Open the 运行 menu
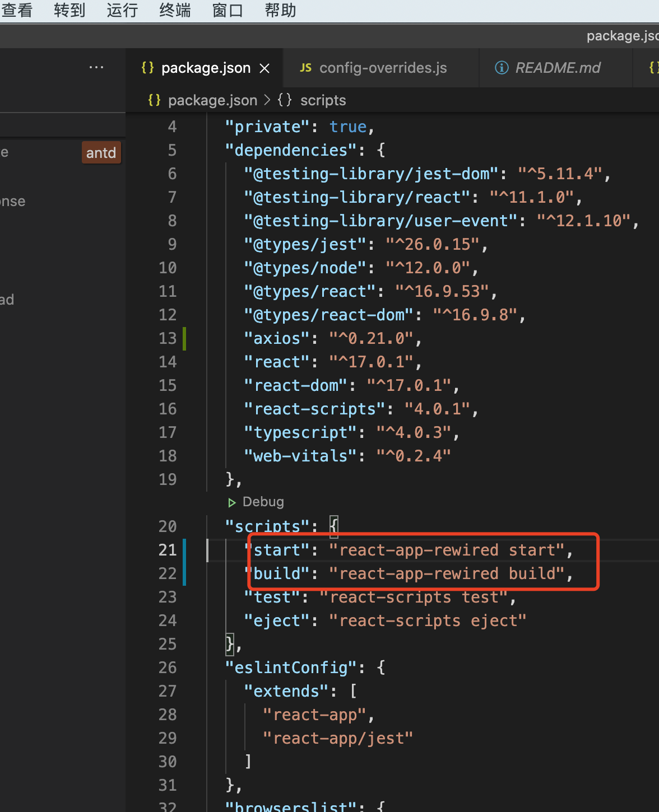Image resolution: width=659 pixels, height=812 pixels. click(122, 10)
